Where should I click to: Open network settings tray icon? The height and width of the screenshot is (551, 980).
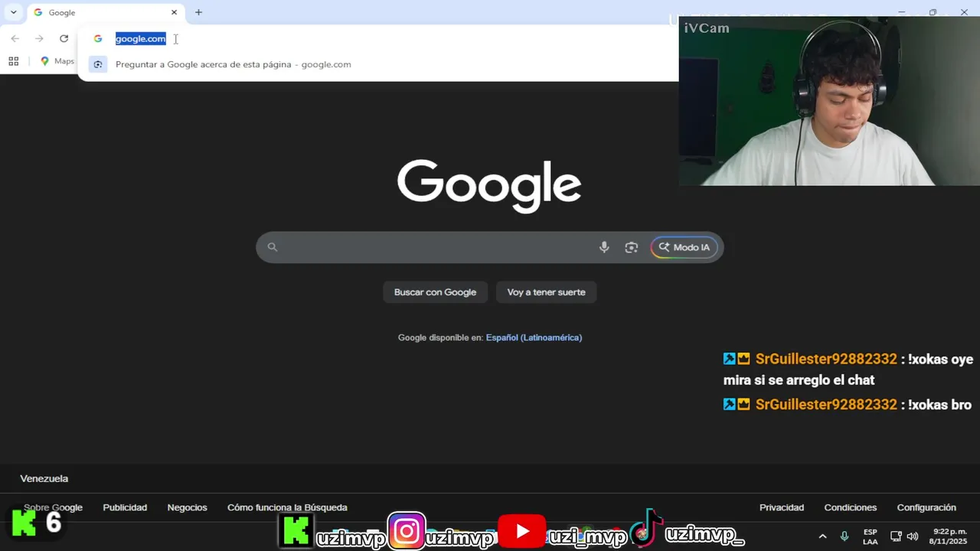pyautogui.click(x=896, y=536)
